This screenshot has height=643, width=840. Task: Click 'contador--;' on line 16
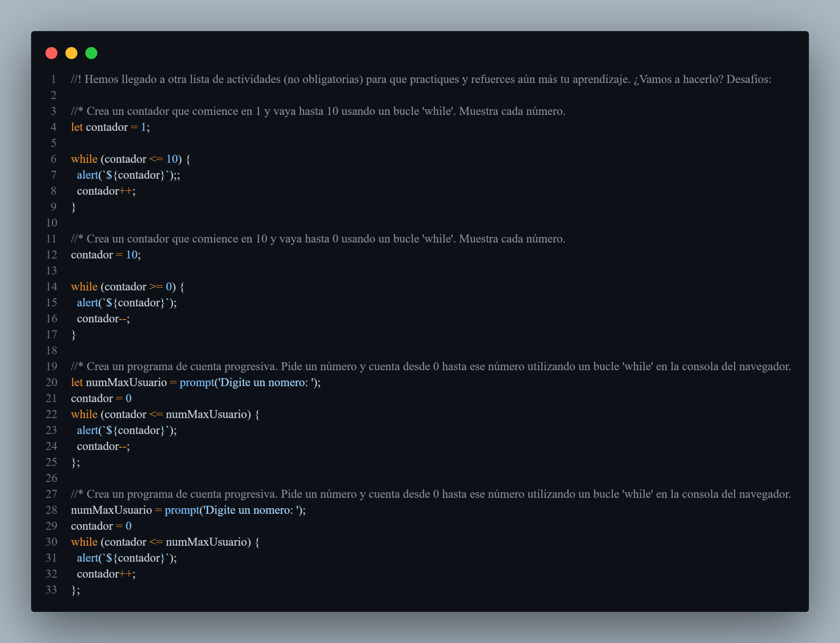103,318
